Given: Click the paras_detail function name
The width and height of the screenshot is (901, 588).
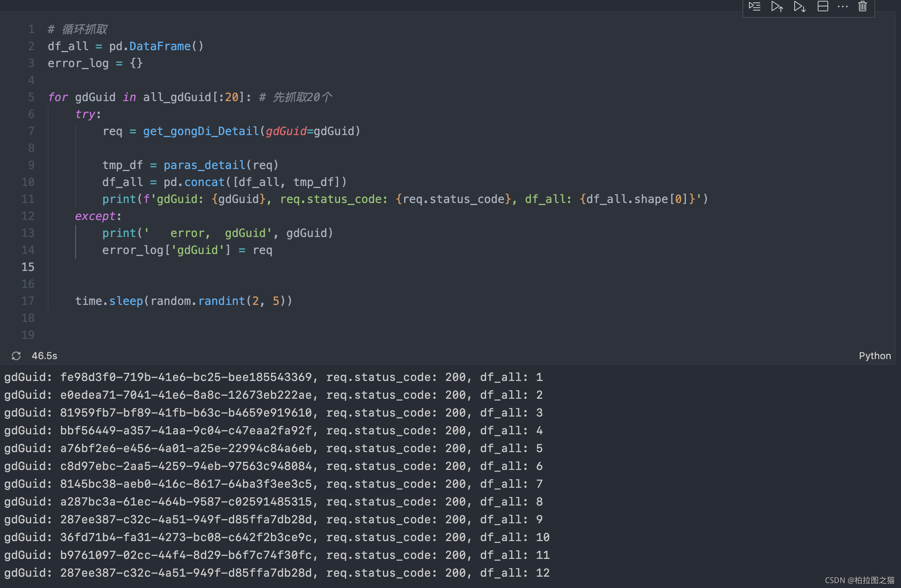Looking at the screenshot, I should tap(204, 165).
